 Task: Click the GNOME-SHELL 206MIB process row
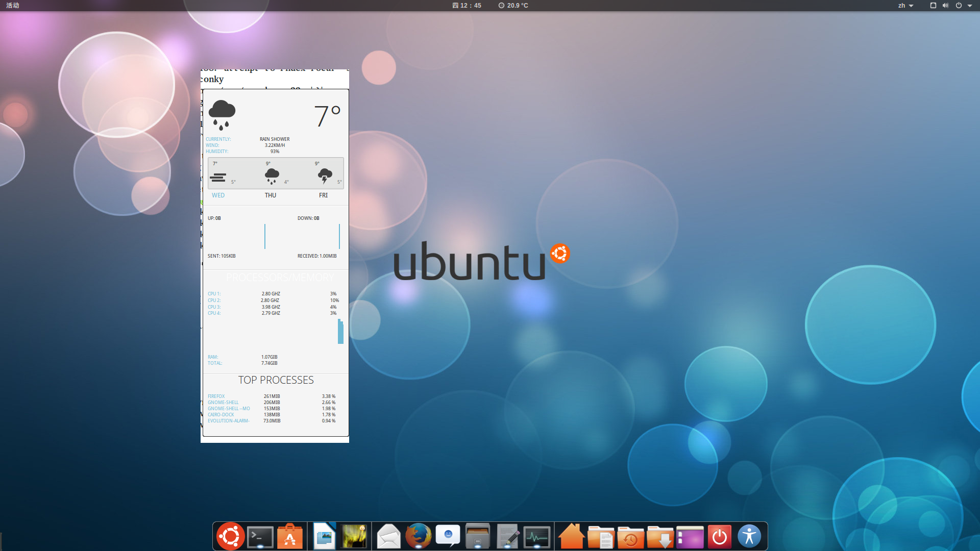coord(272,403)
